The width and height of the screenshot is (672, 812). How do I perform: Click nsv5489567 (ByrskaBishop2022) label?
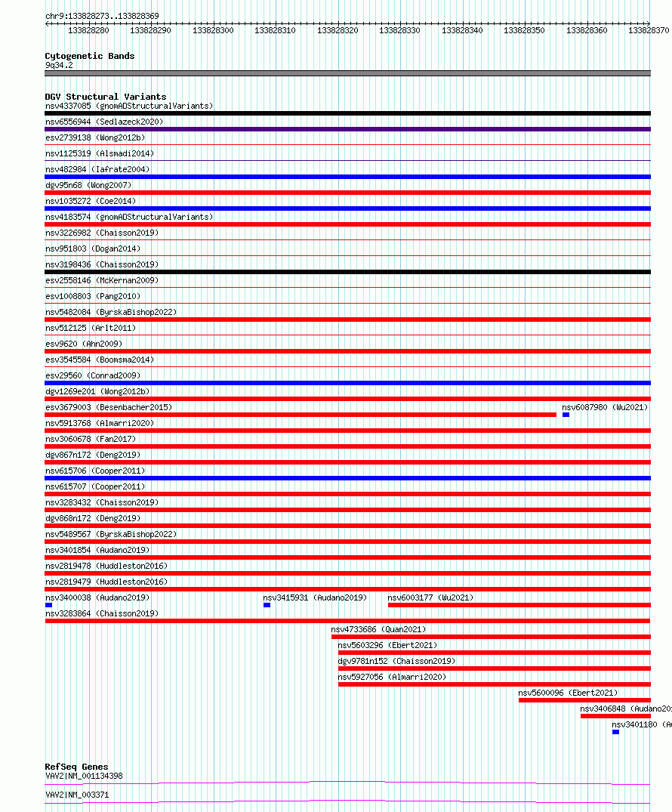(111, 535)
